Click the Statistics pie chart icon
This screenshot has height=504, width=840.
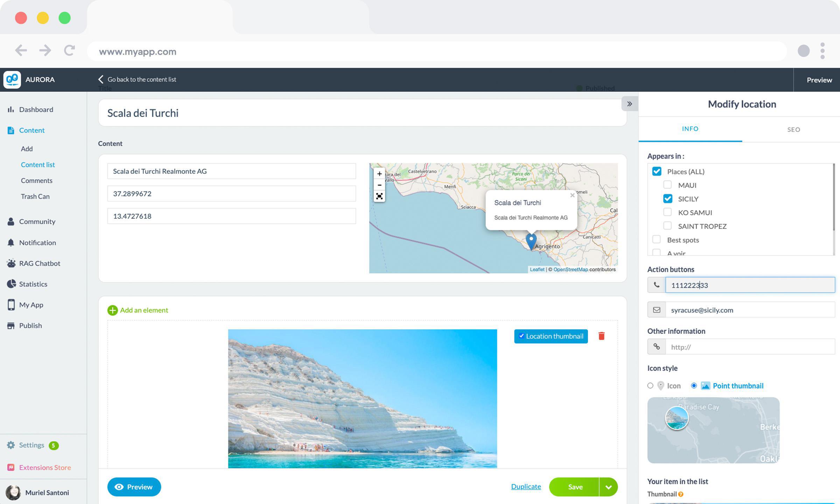(11, 284)
